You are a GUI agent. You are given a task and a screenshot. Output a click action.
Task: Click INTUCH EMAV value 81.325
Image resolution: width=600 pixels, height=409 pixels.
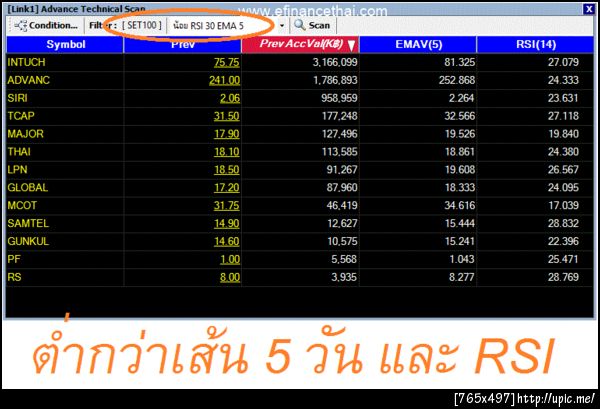460,62
